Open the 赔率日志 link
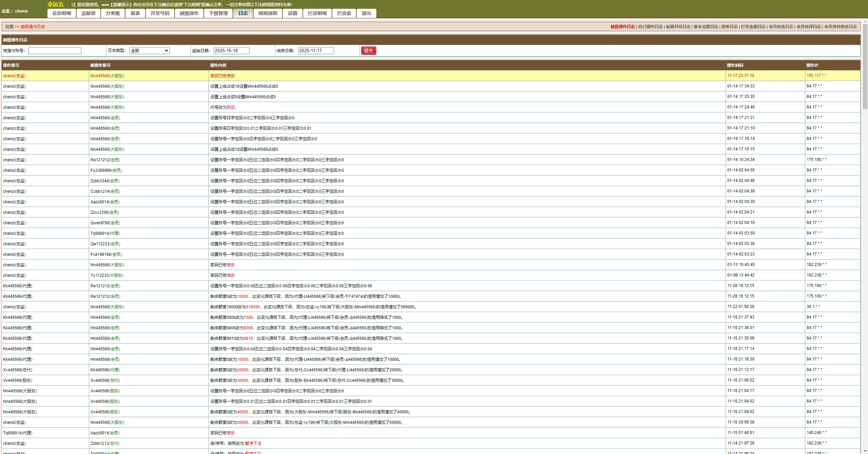Image resolution: width=868 pixels, height=454 pixels. pos(729,26)
